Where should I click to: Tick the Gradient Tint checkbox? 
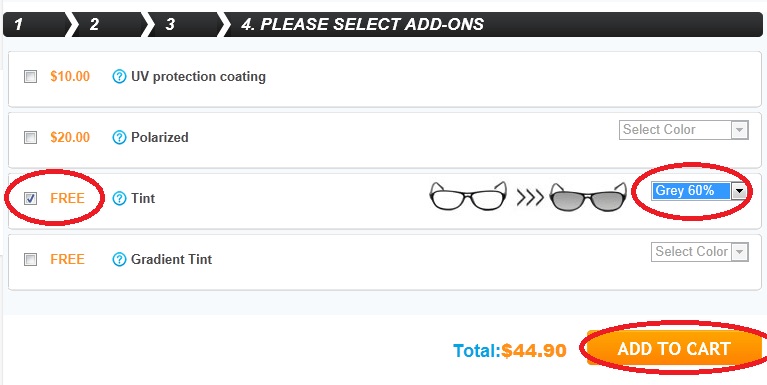[x=30, y=259]
